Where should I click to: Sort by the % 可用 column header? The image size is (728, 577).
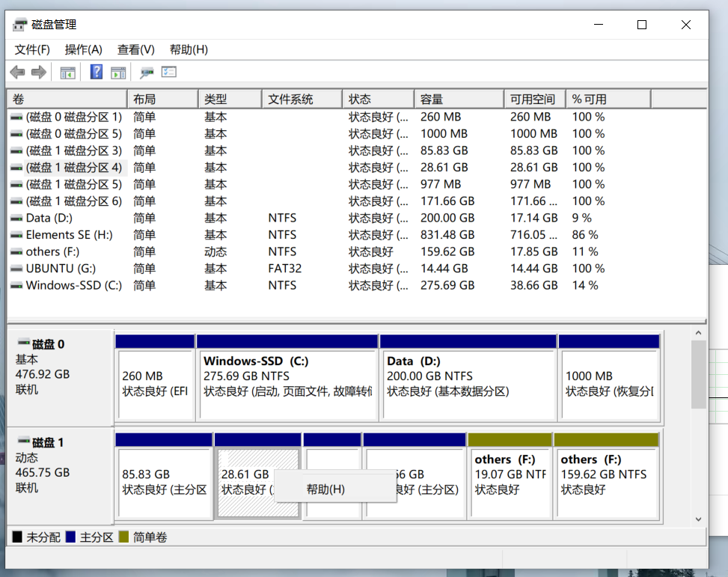coord(608,99)
